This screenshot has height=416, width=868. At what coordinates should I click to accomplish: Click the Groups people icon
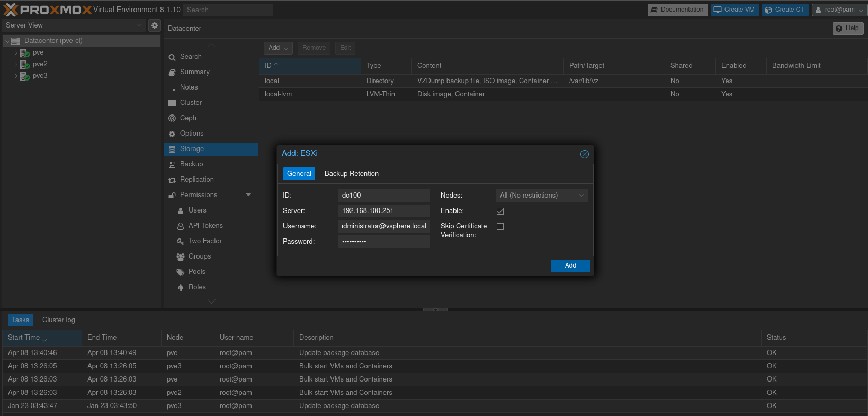pos(181,257)
